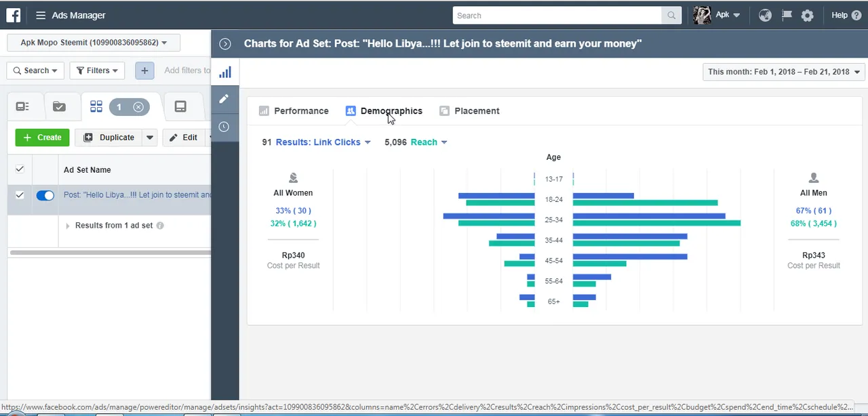Click the horizontal scrollbar under the table
This screenshot has width=868, height=416.
[x=111, y=253]
